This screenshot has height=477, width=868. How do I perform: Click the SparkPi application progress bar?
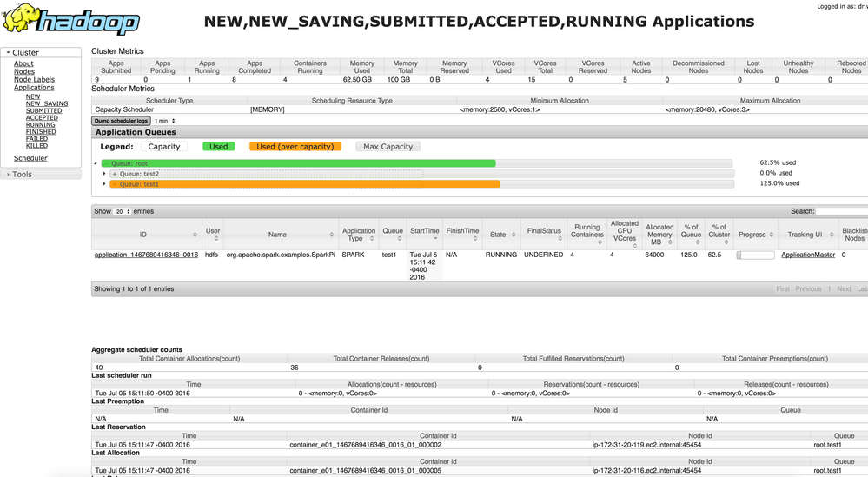pyautogui.click(x=755, y=255)
